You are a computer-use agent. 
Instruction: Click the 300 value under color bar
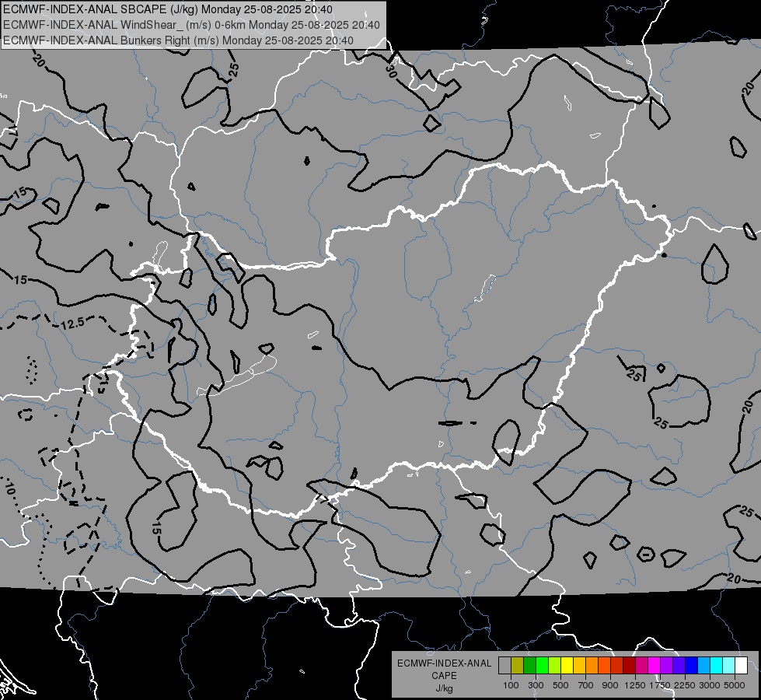pyautogui.click(x=536, y=685)
